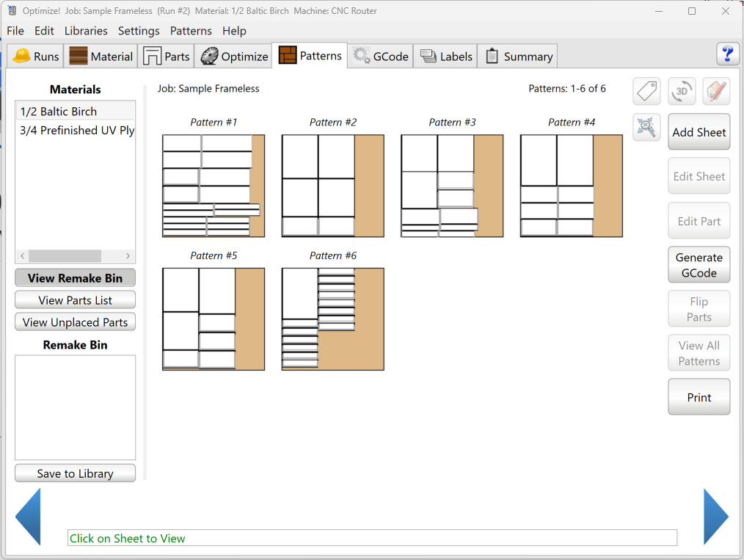Go to next step with right blue arrow
The width and height of the screenshot is (744, 560).
pyautogui.click(x=715, y=517)
